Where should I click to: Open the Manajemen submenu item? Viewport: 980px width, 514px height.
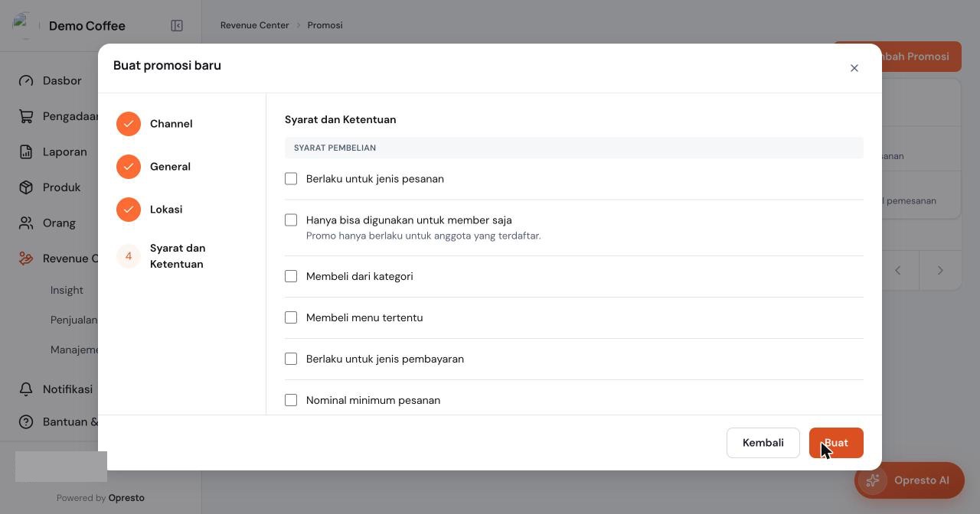pyautogui.click(x=74, y=350)
